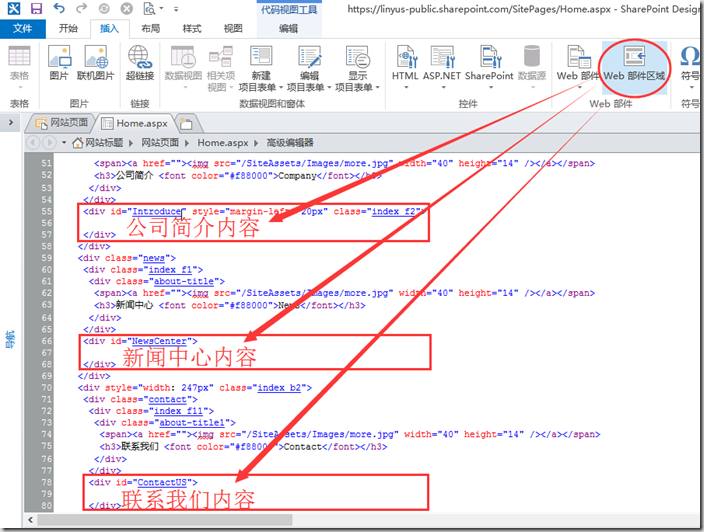Click the index_b2 class on line 70
The width and height of the screenshot is (704, 532).
coord(279,387)
